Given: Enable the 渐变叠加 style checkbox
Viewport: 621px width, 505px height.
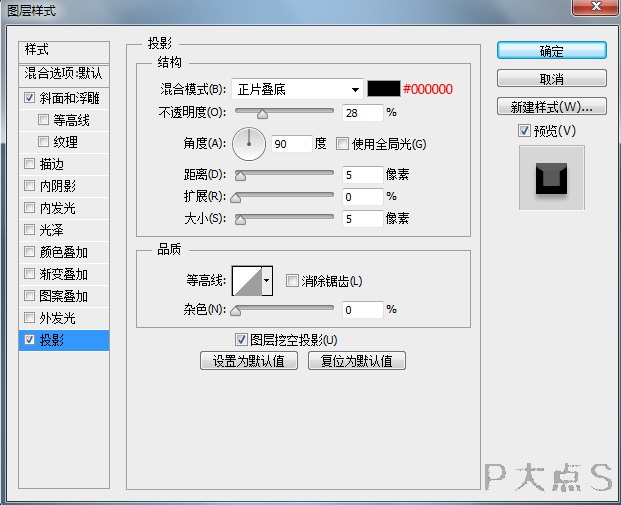Looking at the screenshot, I should pos(30,273).
